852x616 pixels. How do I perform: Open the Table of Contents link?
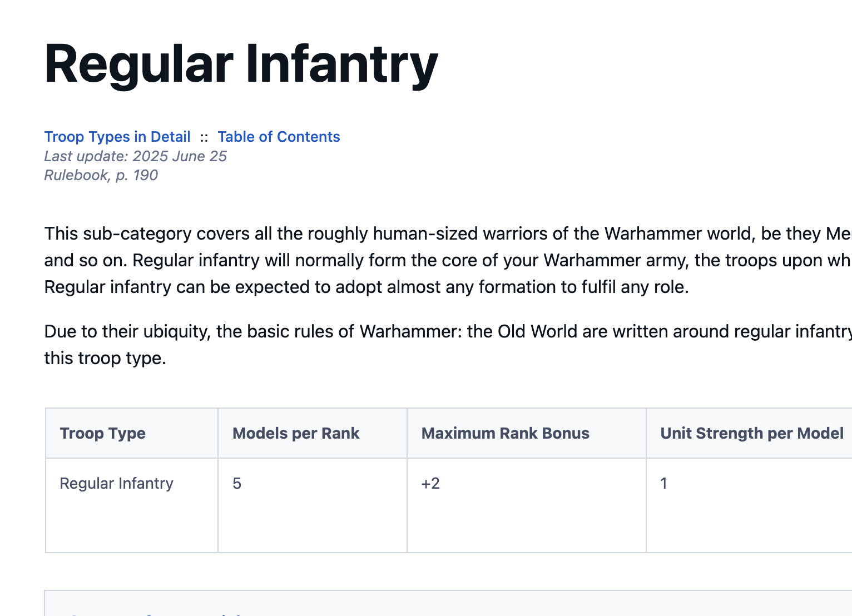(279, 137)
